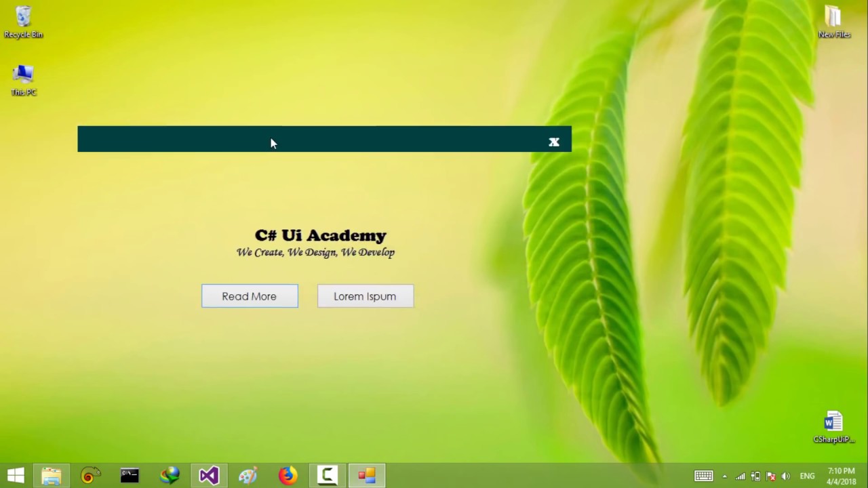Select the This PC desktop icon
Screen dimensions: 868x488
(24, 80)
